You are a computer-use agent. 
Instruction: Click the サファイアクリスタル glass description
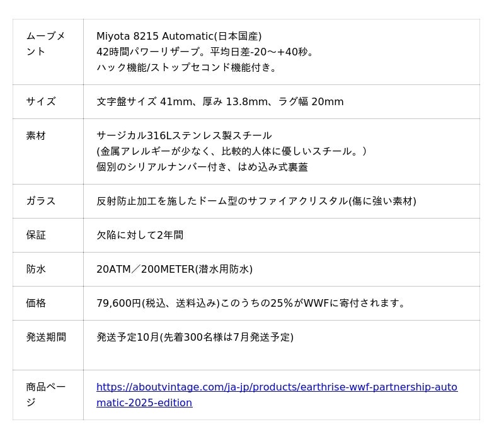point(256,202)
